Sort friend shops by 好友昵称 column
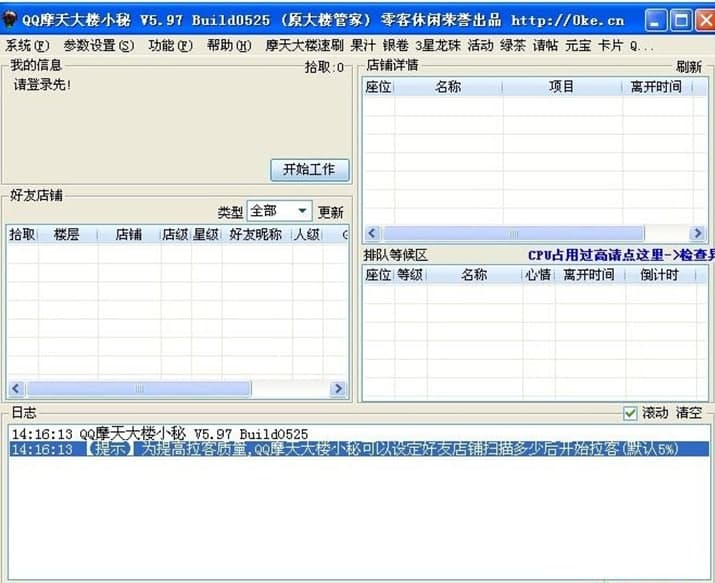This screenshot has width=715, height=583. click(x=256, y=234)
